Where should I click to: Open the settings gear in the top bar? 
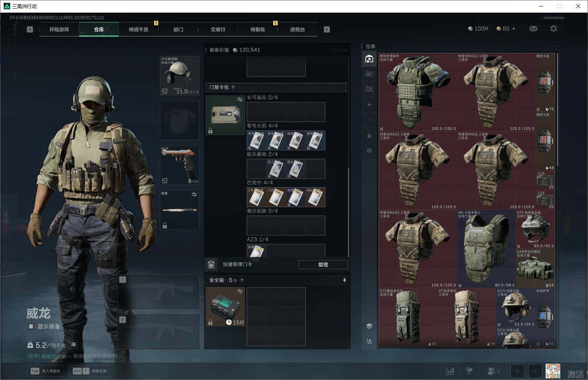[553, 29]
